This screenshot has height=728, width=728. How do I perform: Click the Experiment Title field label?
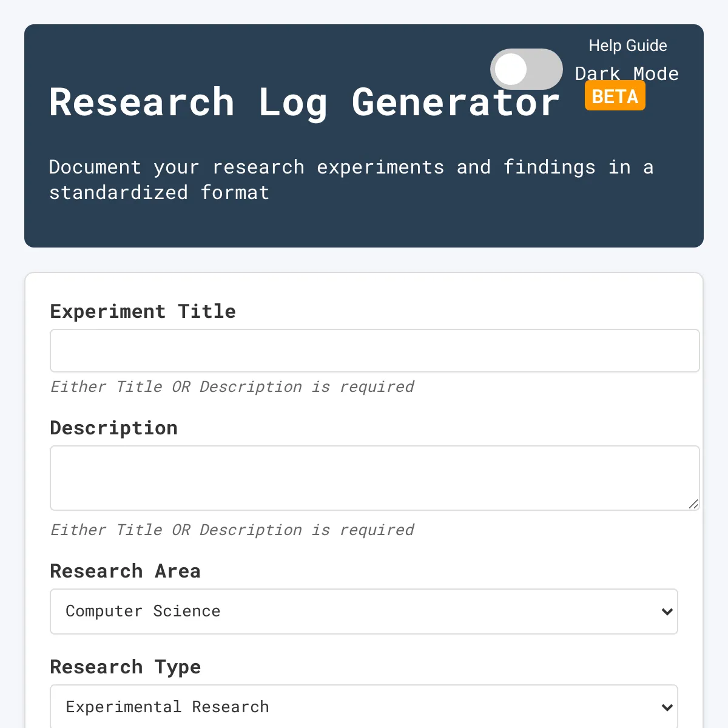143,311
